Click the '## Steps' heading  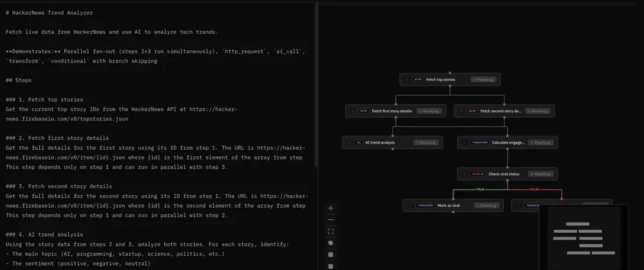(19, 80)
